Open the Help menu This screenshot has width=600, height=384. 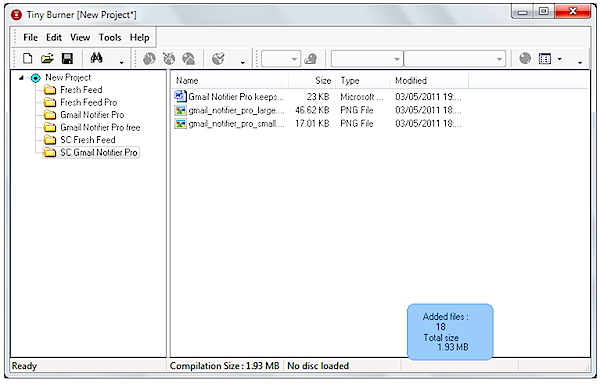[x=139, y=37]
